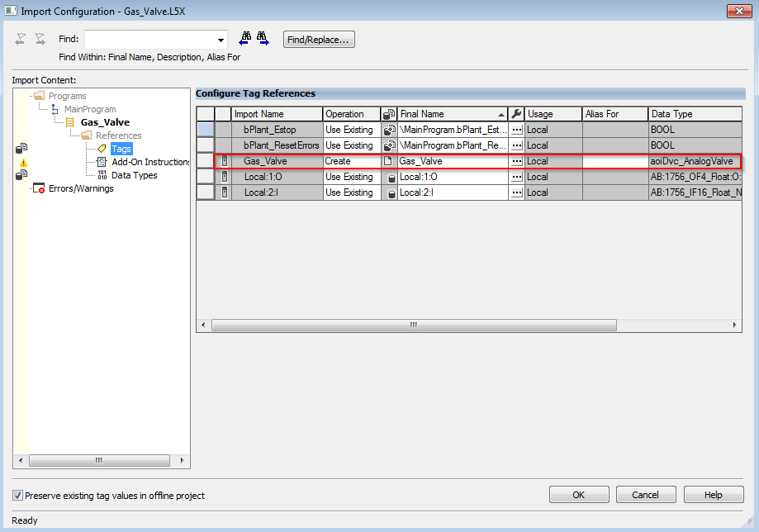Click the tag table scroll-left arrow
This screenshot has width=759, height=532.
tap(203, 325)
